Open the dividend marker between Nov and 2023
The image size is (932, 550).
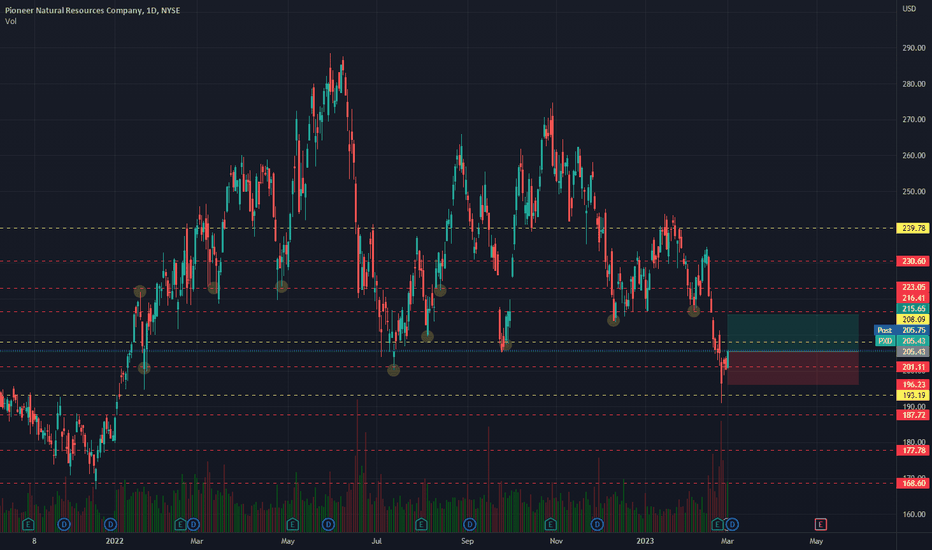pos(597,524)
